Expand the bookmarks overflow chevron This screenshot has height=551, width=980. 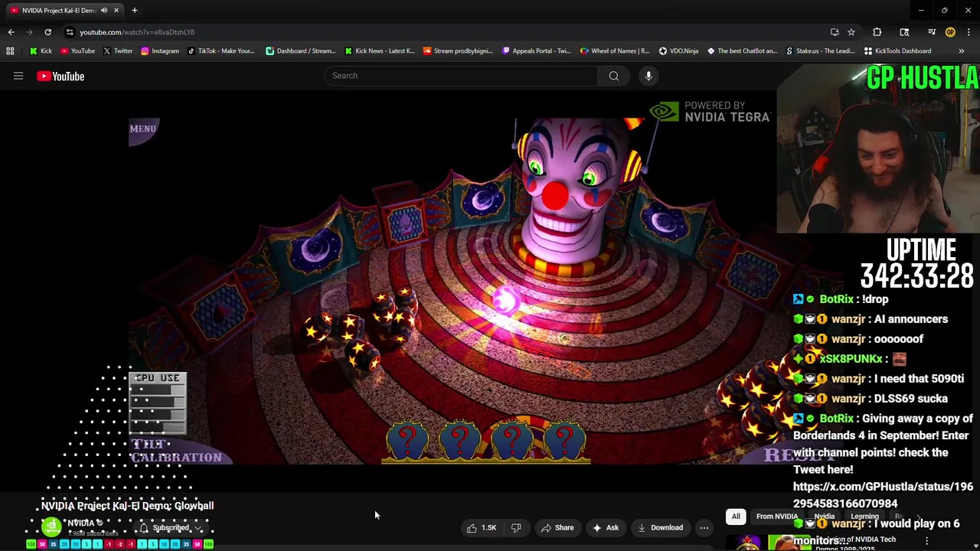961,51
